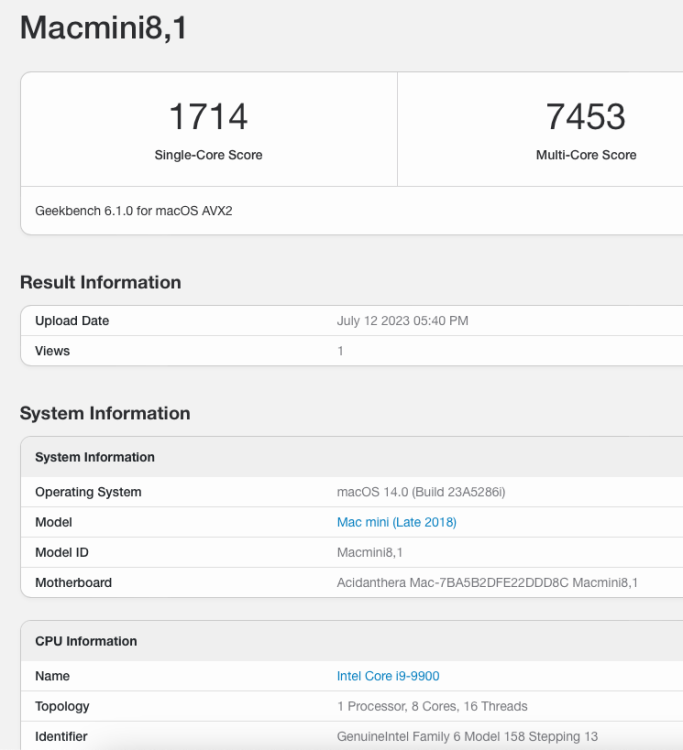Click the Single-Core Score label
683x750 pixels.
click(209, 155)
